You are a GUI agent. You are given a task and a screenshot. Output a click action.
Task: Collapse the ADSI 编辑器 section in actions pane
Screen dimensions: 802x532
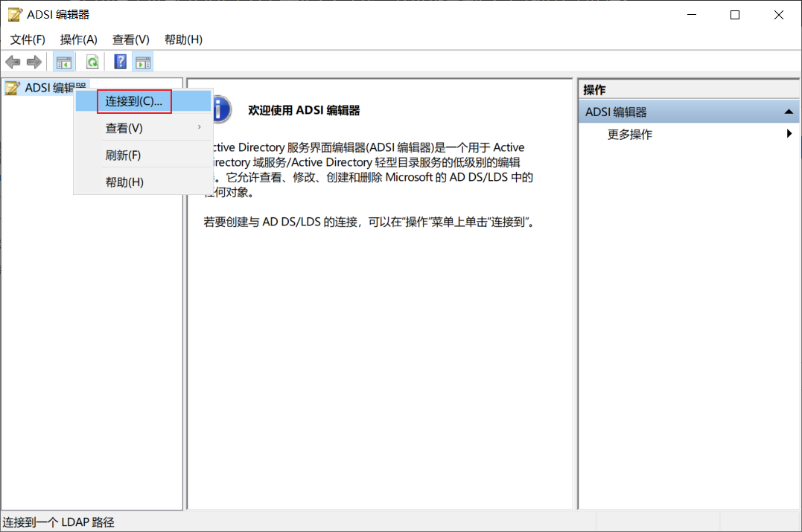coord(789,112)
